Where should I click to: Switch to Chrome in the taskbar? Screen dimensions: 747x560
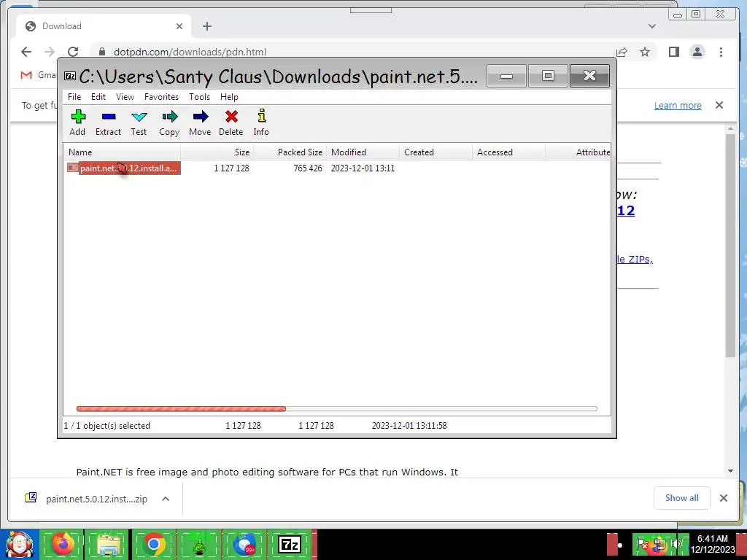153,544
